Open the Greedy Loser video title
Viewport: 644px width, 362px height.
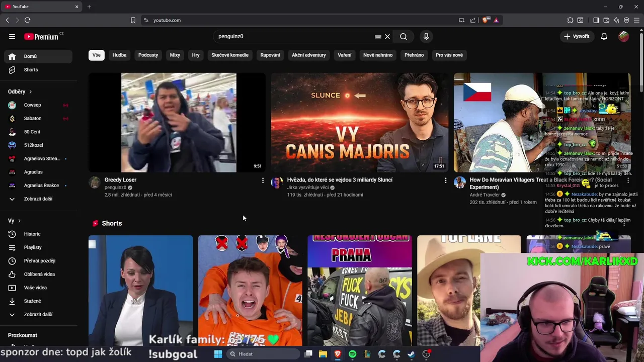tap(120, 179)
